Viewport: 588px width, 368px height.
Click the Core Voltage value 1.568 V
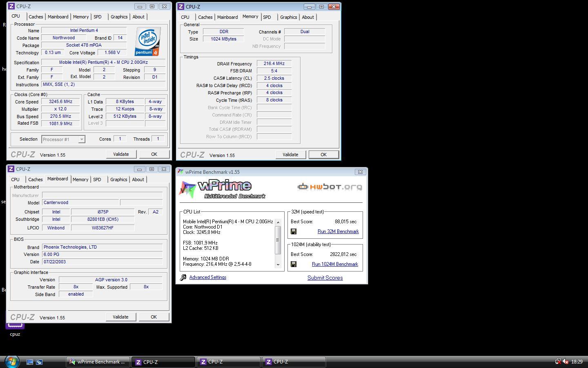point(112,53)
